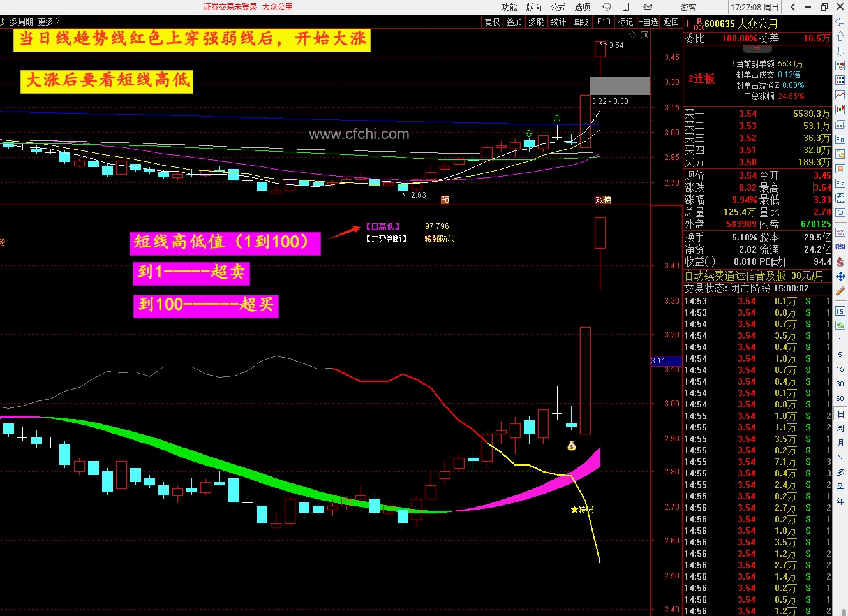
Task: Click the 游客 guest account label
Action: click(x=688, y=7)
